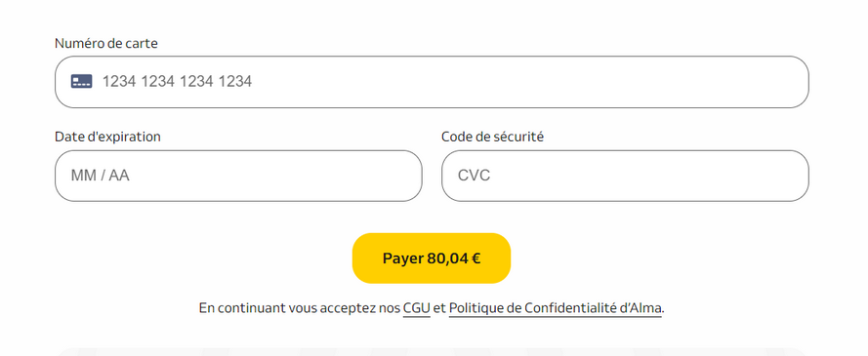Click the Date d'expiration MM / AA field

[x=238, y=176]
